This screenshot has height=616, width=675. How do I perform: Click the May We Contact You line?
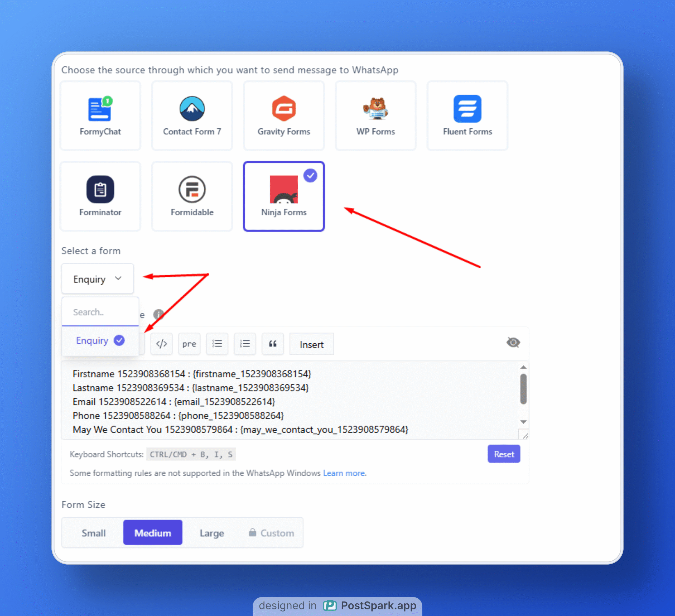tap(240, 429)
